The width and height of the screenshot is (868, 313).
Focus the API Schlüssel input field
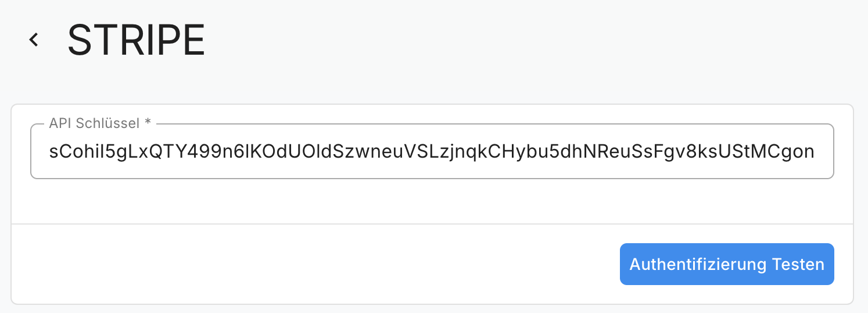click(x=432, y=152)
